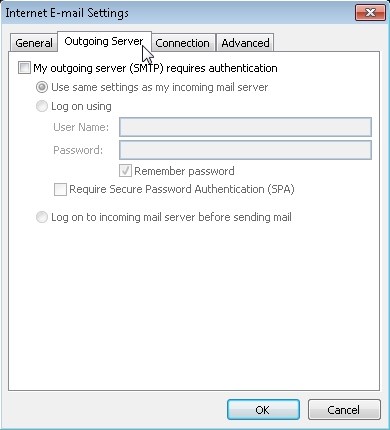Click inside the User Name input field
This screenshot has width=390, height=430.
245,127
